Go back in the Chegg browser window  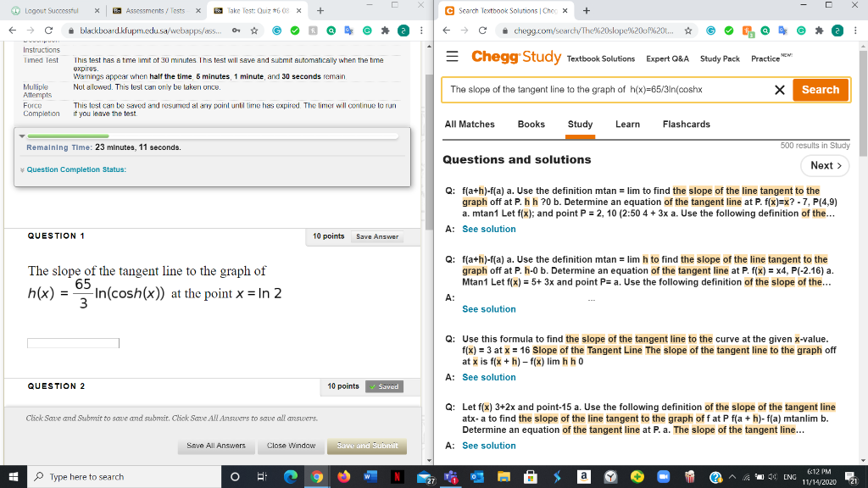tap(447, 30)
